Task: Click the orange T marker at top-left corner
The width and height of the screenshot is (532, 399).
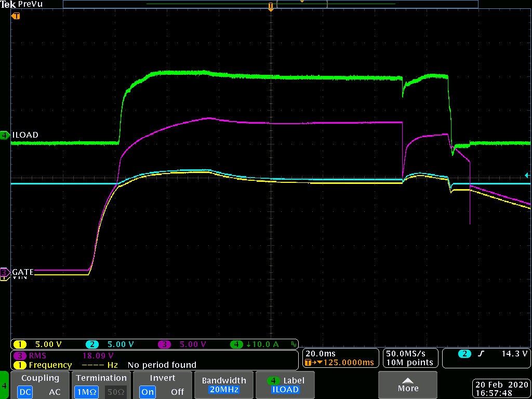Action: [x=16, y=16]
